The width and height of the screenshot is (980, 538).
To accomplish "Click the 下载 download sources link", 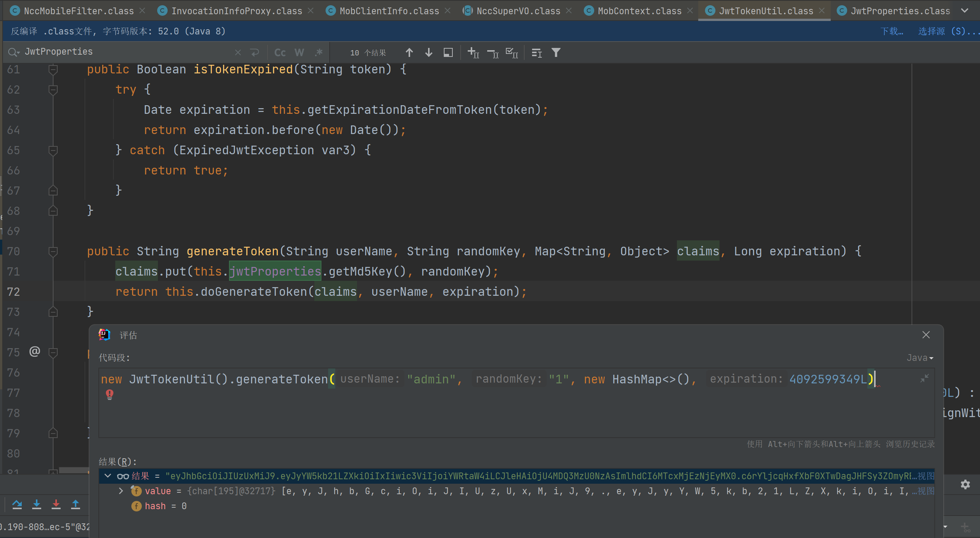I will pyautogui.click(x=891, y=31).
